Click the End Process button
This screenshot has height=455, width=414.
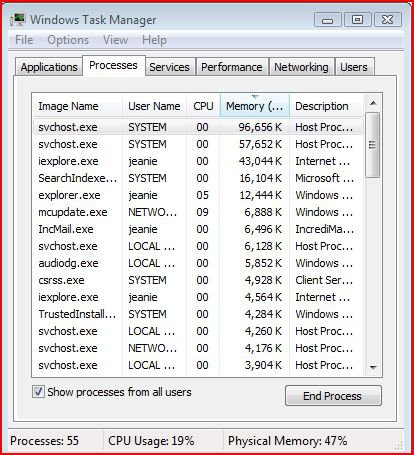(x=333, y=396)
